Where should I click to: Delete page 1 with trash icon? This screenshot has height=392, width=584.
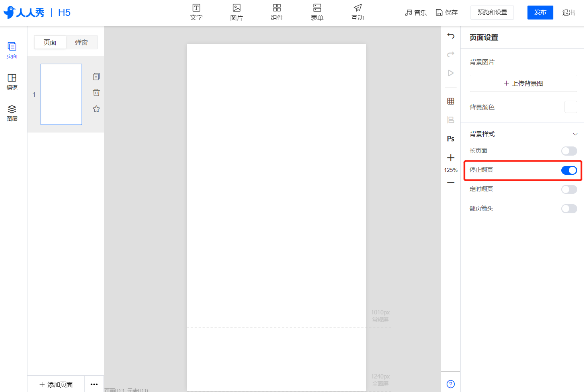96,92
